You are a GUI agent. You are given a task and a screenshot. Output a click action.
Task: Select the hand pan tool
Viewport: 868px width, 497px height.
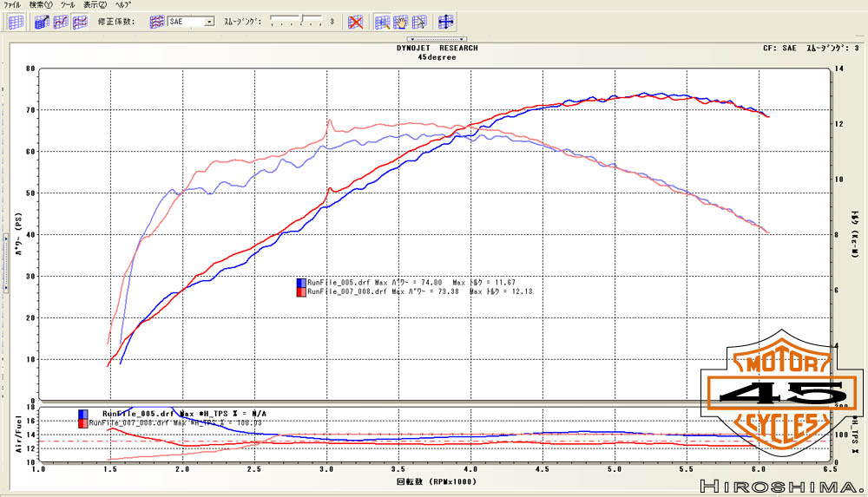tap(401, 22)
